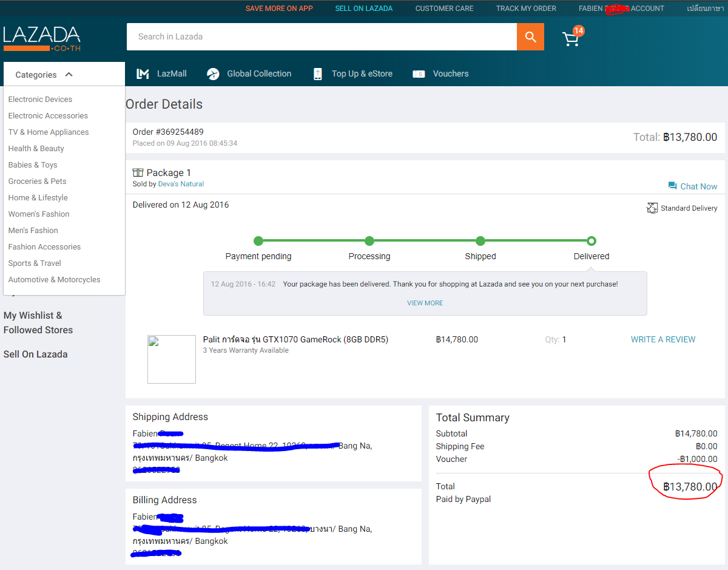Click the Search in Lazada field

(322, 37)
